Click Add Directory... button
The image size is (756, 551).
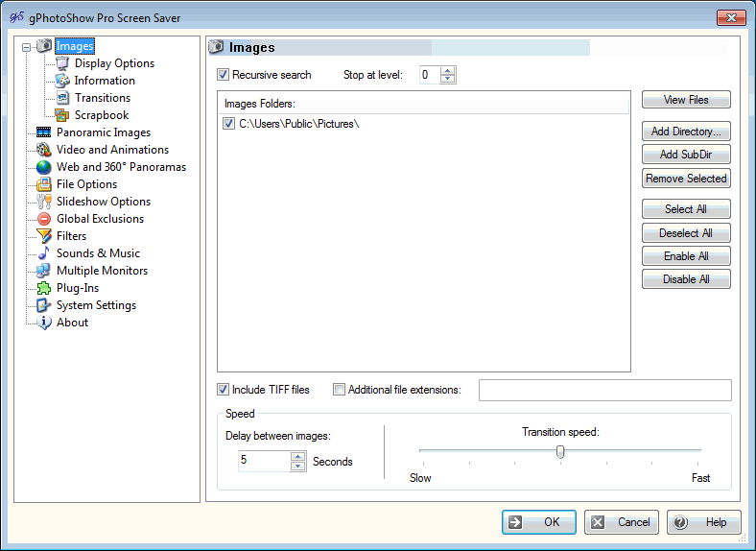click(x=686, y=132)
